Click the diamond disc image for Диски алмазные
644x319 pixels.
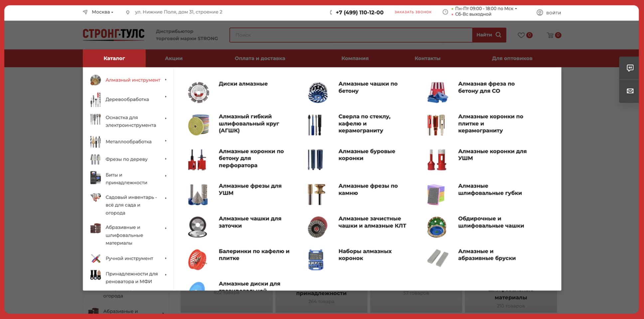[198, 92]
